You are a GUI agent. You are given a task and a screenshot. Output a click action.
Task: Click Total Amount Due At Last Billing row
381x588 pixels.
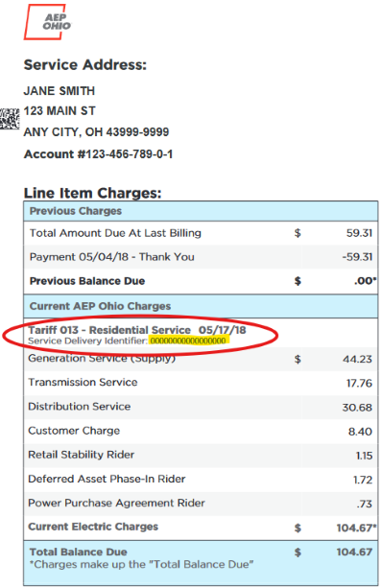pos(201,233)
